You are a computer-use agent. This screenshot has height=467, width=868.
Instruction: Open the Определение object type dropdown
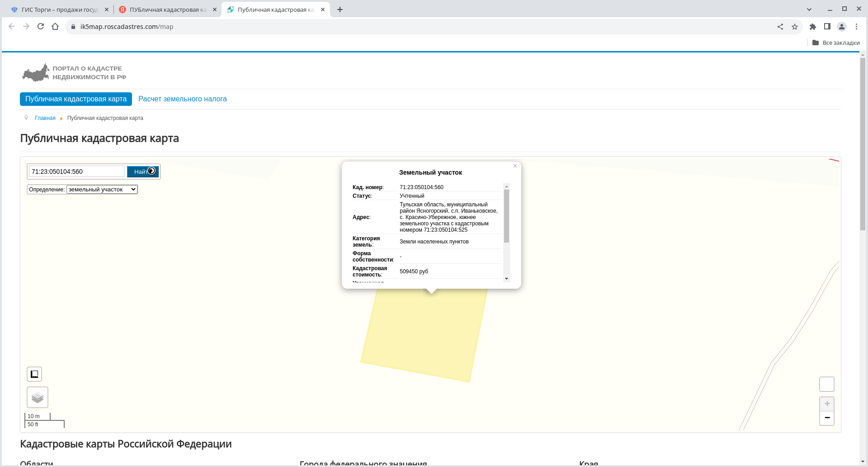click(102, 190)
